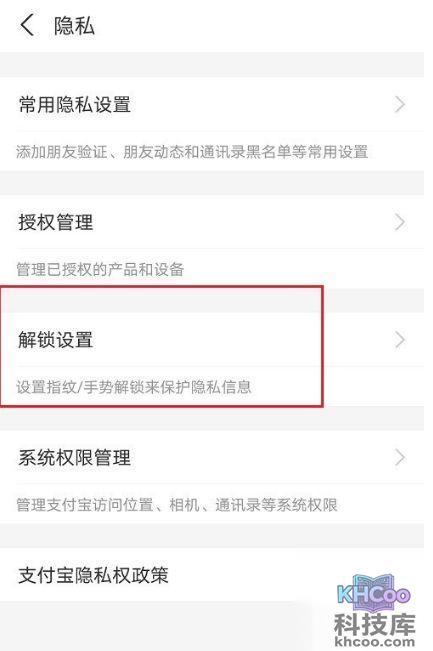Click the KHCoo lettering in watermark
Image resolution: width=433 pixels, height=651 pixels.
(x=373, y=595)
